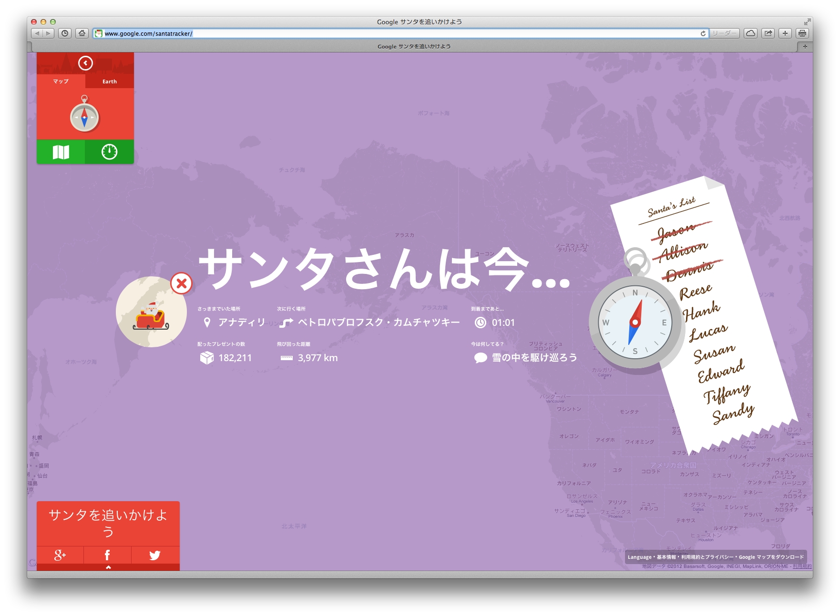Click the name Reese on Santa's List
Viewport: 840px width, 616px height.
[x=696, y=291]
